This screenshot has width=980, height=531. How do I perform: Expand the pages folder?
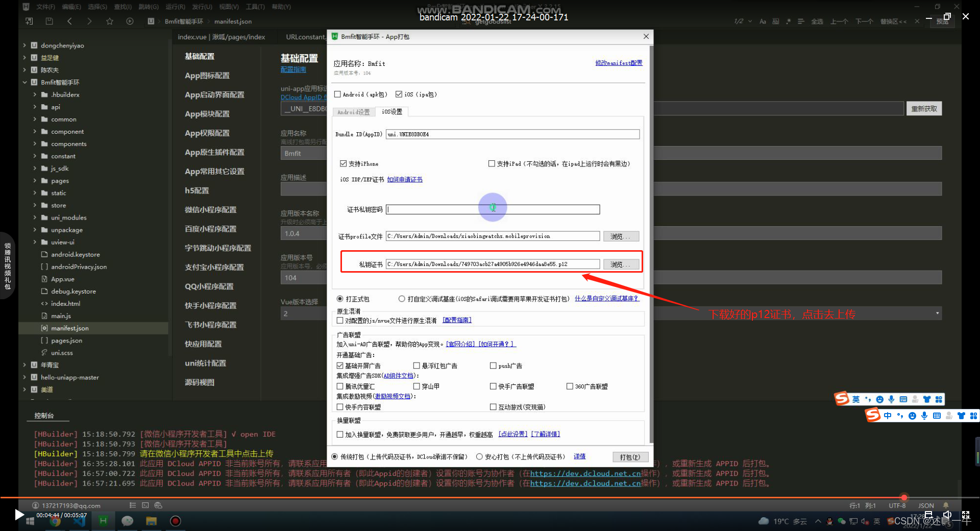[35, 181]
